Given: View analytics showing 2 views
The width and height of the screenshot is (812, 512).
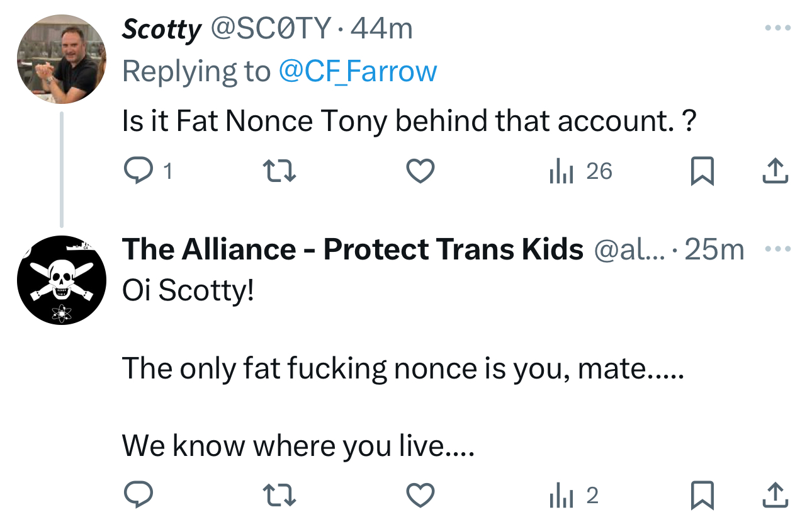Looking at the screenshot, I should (573, 496).
